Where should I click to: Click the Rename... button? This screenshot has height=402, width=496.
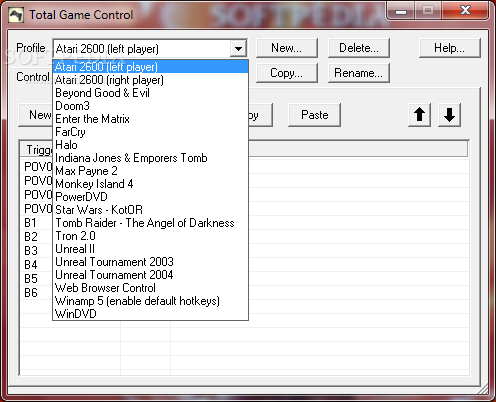[x=359, y=73]
